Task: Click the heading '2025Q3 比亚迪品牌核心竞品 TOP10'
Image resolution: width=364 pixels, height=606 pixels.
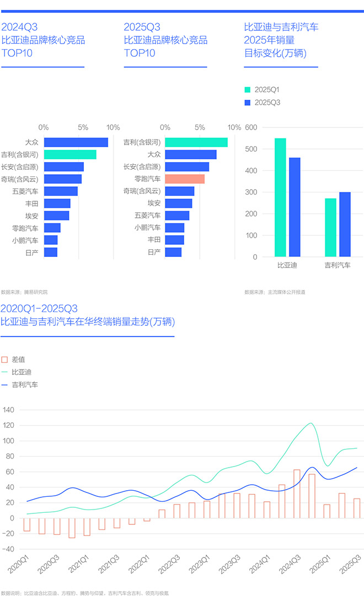Action: [x=165, y=40]
